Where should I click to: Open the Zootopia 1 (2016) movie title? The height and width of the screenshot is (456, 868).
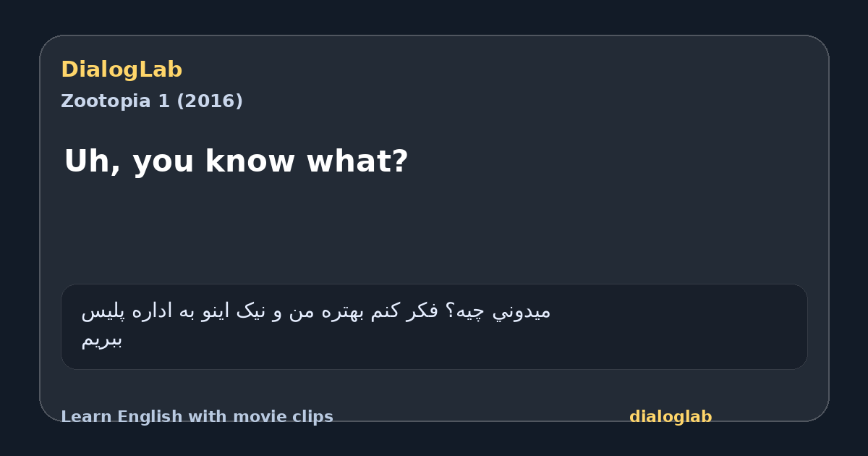tap(152, 101)
